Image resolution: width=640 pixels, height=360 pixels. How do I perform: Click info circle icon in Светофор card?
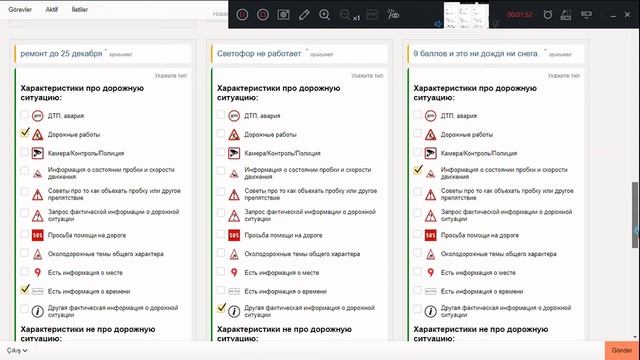tap(234, 311)
